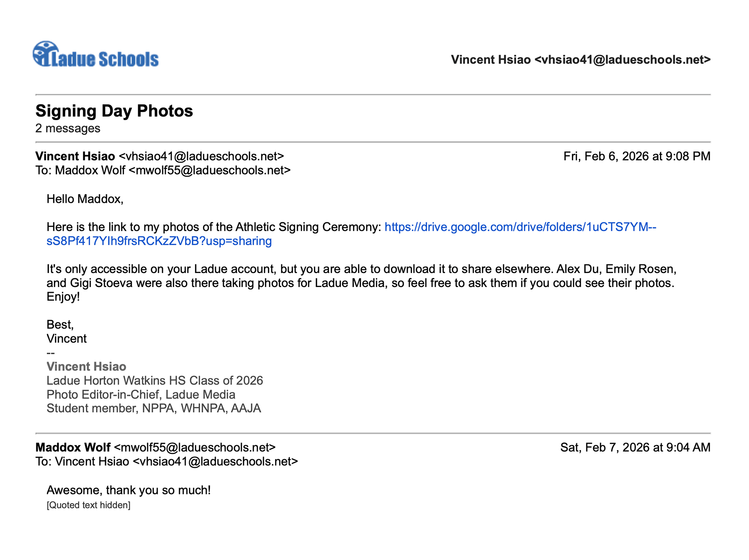
Task: Click the "Hello Maddox," greeting
Action: [x=85, y=199]
